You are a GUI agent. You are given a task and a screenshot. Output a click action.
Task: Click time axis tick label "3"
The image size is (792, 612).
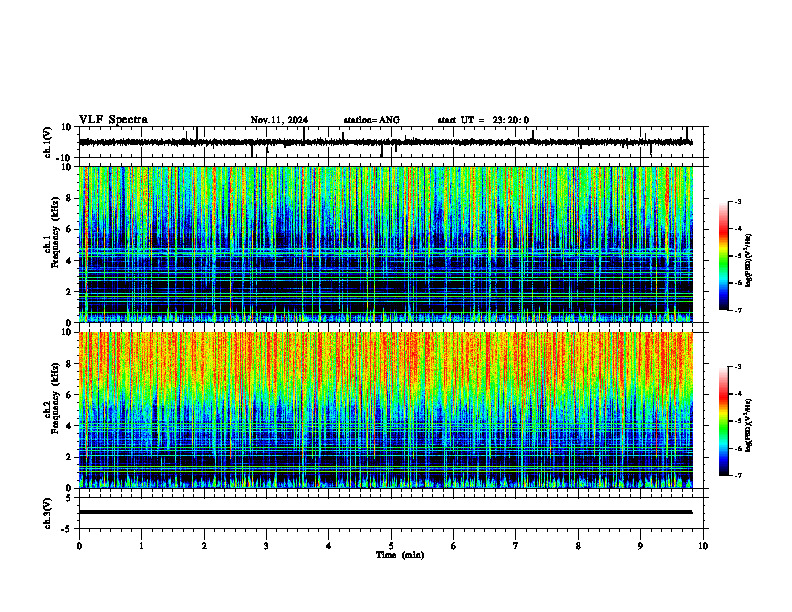[x=266, y=546]
